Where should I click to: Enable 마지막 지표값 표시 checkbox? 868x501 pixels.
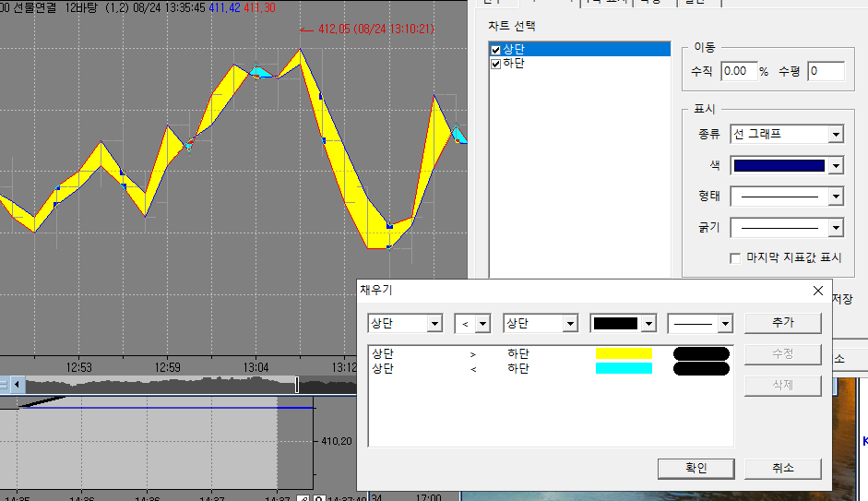tap(735, 257)
